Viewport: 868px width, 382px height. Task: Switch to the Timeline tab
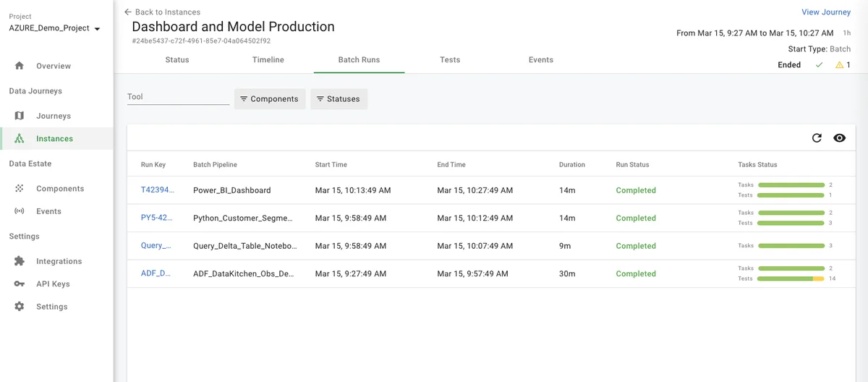click(268, 60)
